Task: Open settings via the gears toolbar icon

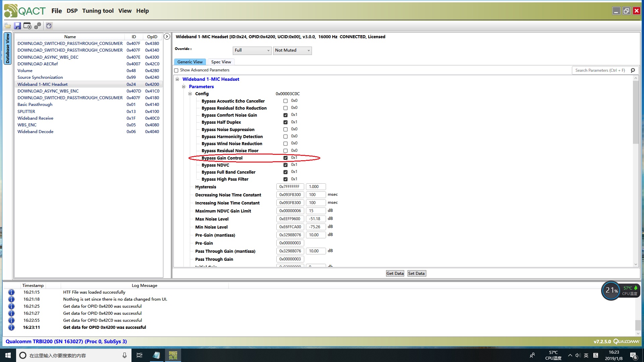Action: pyautogui.click(x=38, y=26)
